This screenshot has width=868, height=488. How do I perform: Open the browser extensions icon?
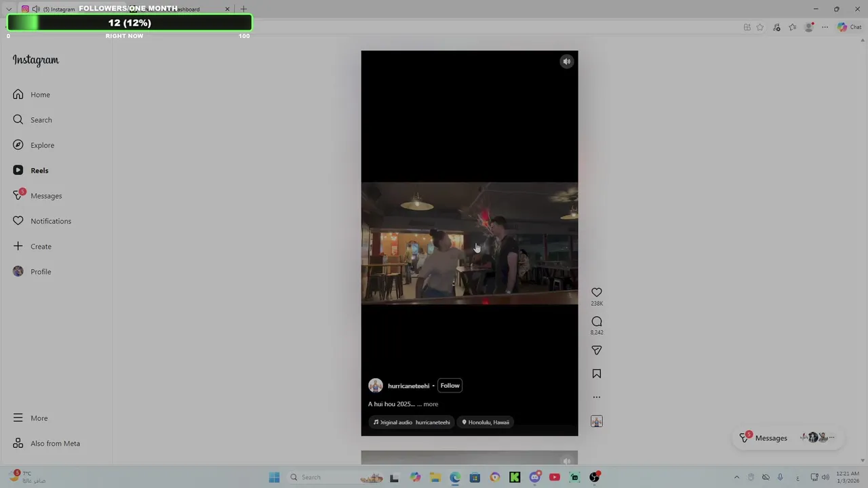[776, 27]
